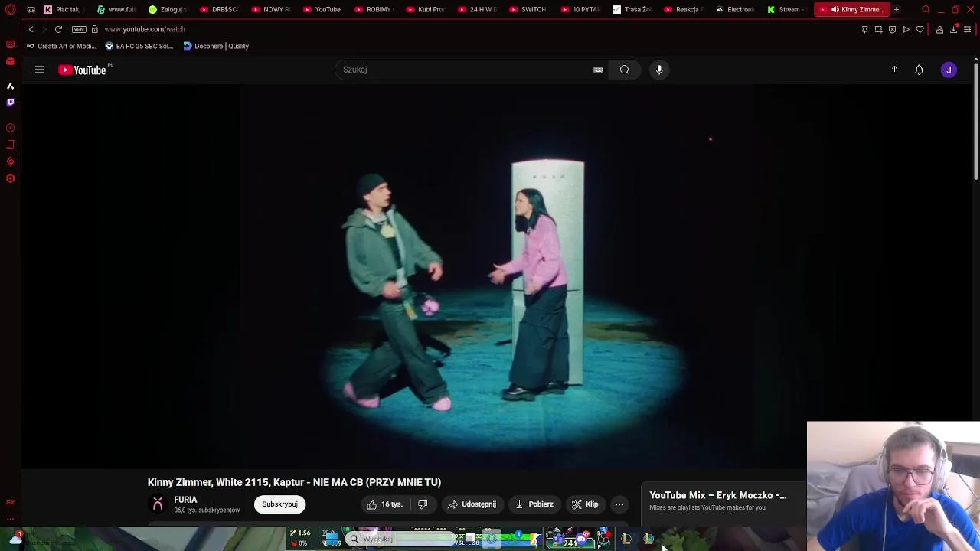The width and height of the screenshot is (980, 551).
Task: Switch to the 24 H W tab
Action: 478,9
